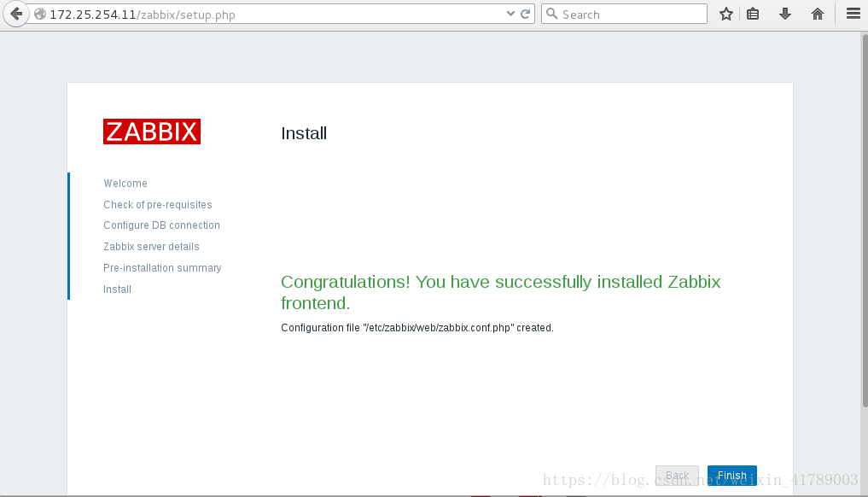Screen dimensions: 868x497
Task: Open the URL history dropdown arrow
Action: click(510, 14)
